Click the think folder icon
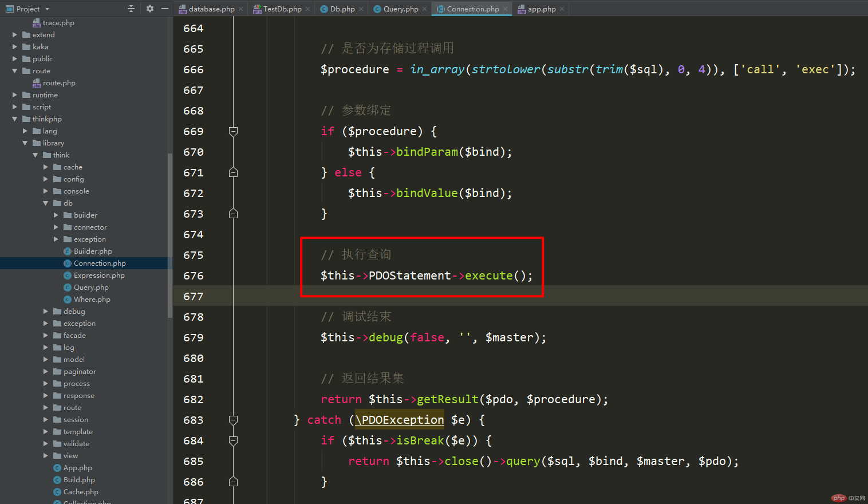 [47, 155]
